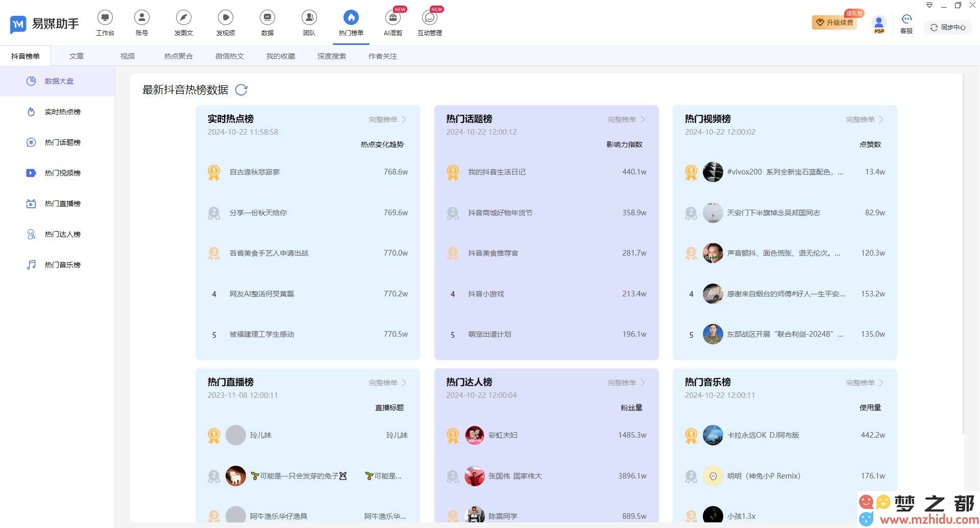Open the 互动管理 interaction management icon
This screenshot has height=528, width=980.
(x=430, y=23)
